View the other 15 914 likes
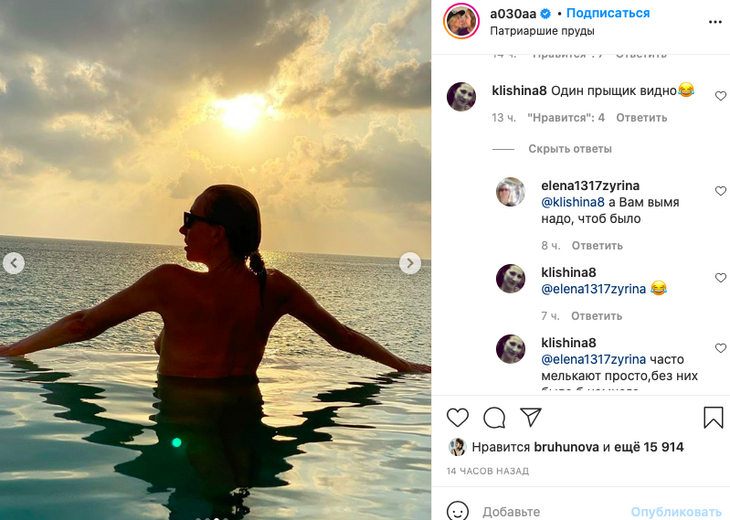730x520 pixels. click(x=649, y=447)
